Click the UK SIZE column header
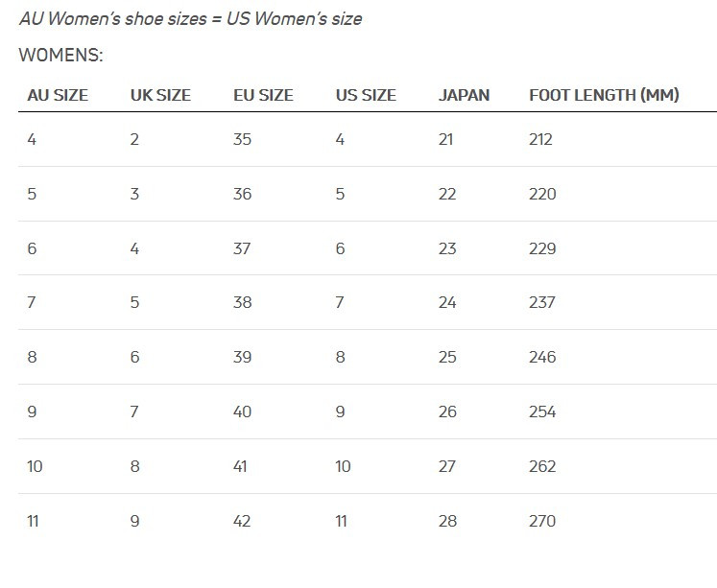717x588 pixels. coord(160,95)
